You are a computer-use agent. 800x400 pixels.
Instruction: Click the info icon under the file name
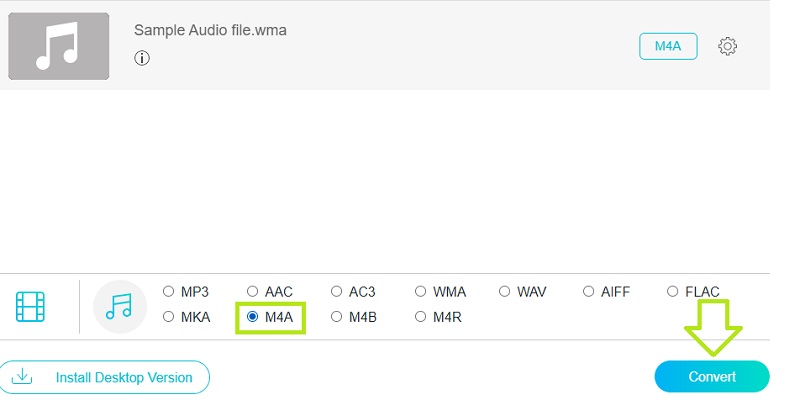coord(142,58)
